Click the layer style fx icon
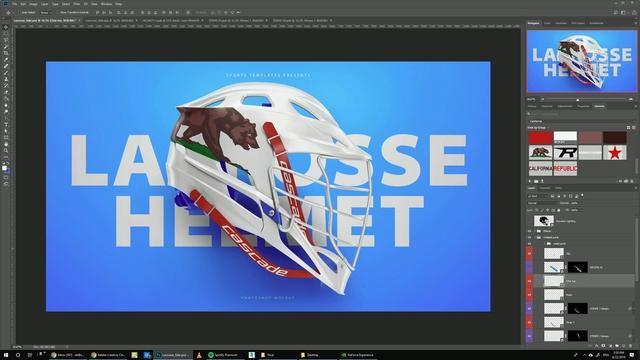Viewport: 640px width, 360px height. click(x=596, y=346)
